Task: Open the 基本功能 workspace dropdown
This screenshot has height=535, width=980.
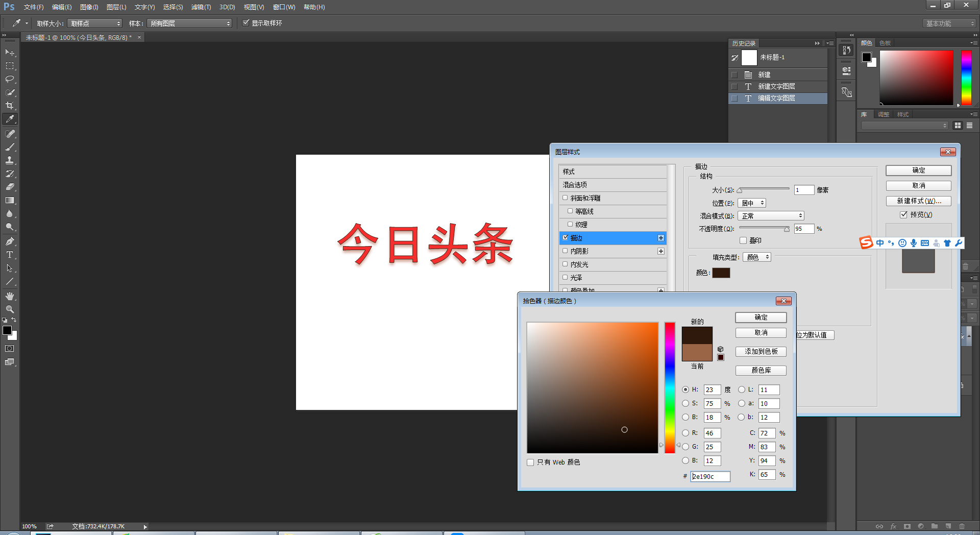Action: (x=949, y=23)
